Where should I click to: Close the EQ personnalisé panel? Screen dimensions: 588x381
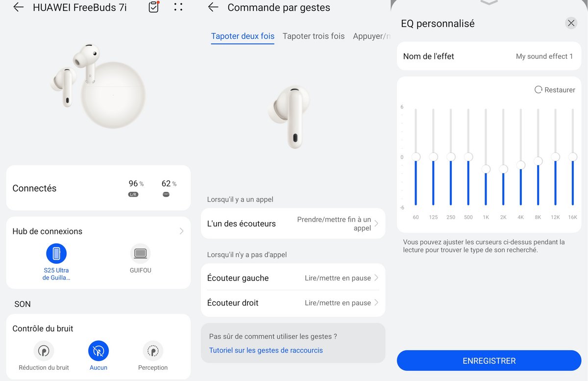pos(571,23)
